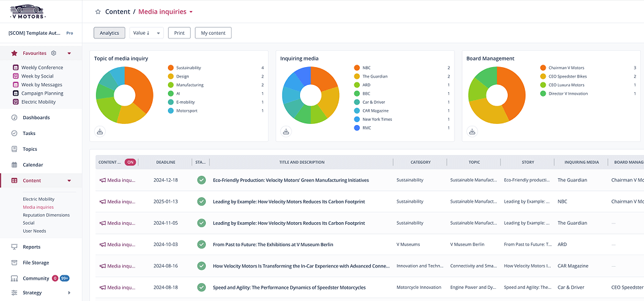Open Favourites settings gear icon

[54, 54]
